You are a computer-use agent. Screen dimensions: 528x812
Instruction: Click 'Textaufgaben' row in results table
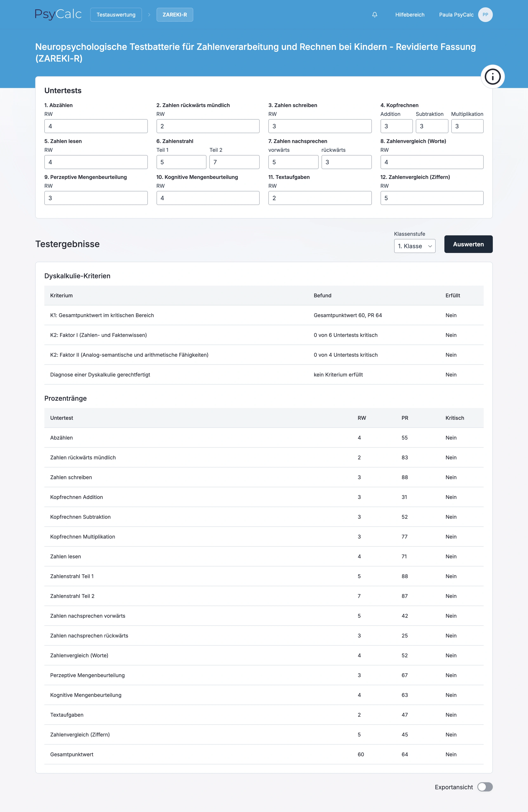click(264, 715)
